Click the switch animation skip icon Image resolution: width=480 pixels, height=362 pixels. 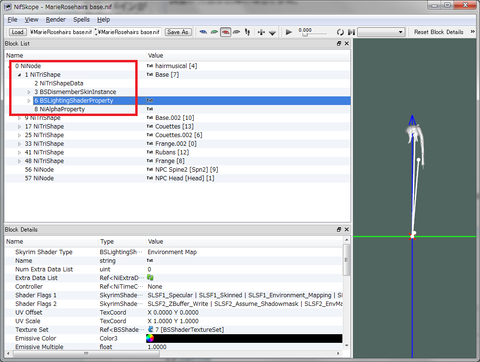coord(351,32)
